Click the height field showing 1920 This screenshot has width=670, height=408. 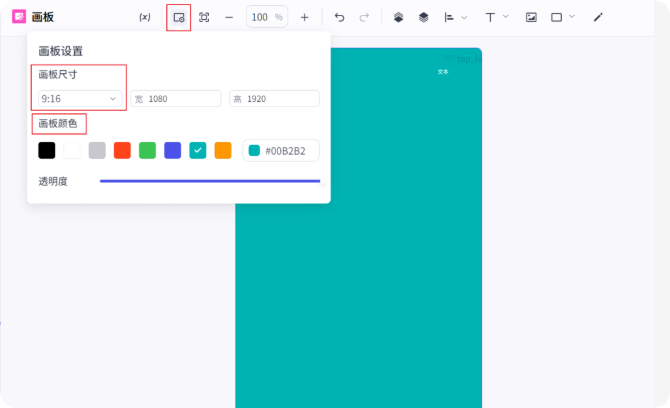pos(274,99)
